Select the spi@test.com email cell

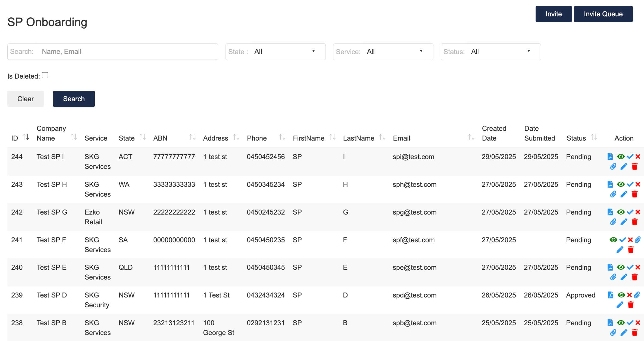click(413, 157)
